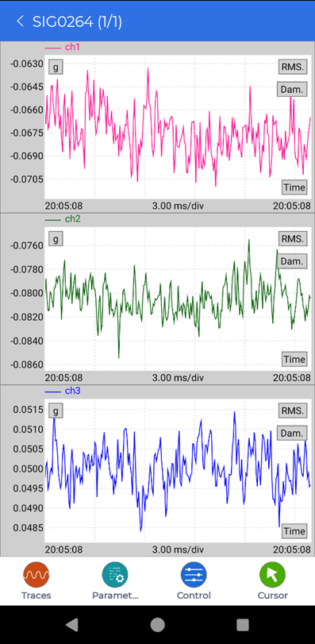Click the Dam. button on ch3 chart
The width and height of the screenshot is (315, 644).
[x=292, y=433]
